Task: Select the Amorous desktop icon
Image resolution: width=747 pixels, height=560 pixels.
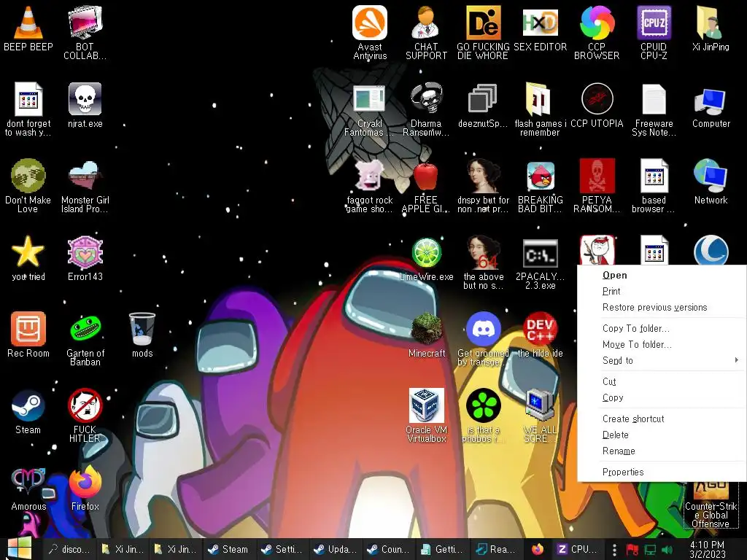Action: tap(28, 480)
